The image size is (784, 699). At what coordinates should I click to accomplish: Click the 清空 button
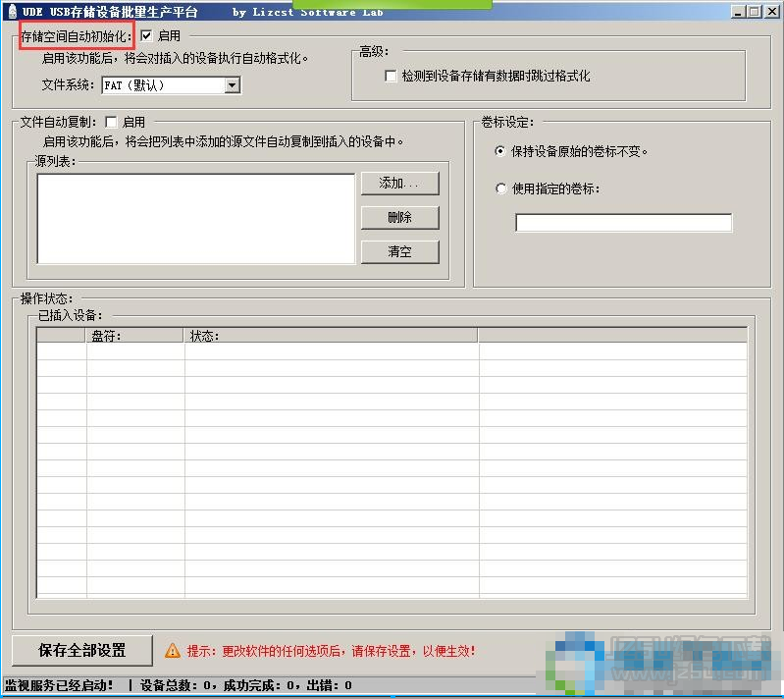point(400,251)
